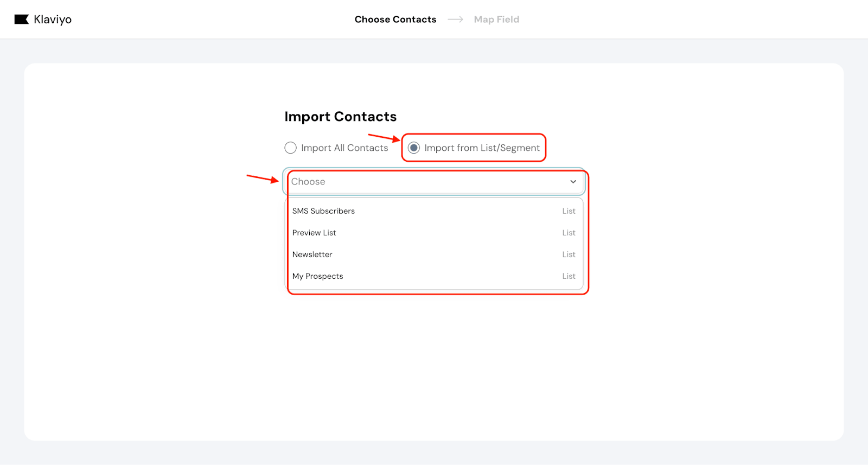Click List tag beside Newsletter
The image size is (868, 465).
pos(569,254)
